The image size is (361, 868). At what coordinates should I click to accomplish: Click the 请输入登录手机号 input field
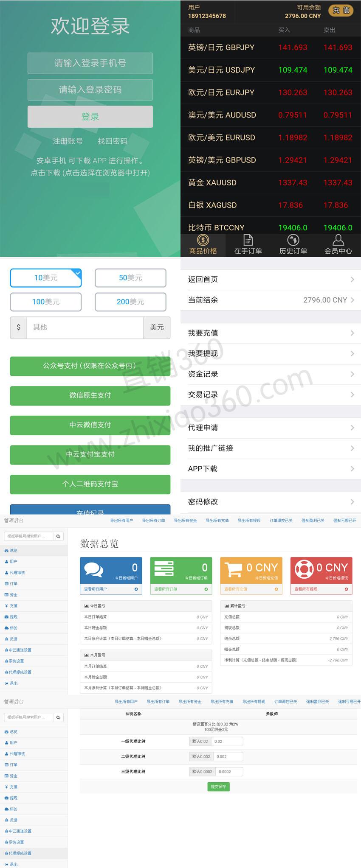90,63
